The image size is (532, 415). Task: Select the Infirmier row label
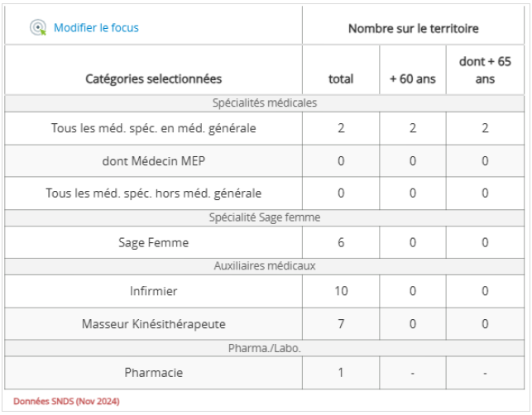[154, 291]
